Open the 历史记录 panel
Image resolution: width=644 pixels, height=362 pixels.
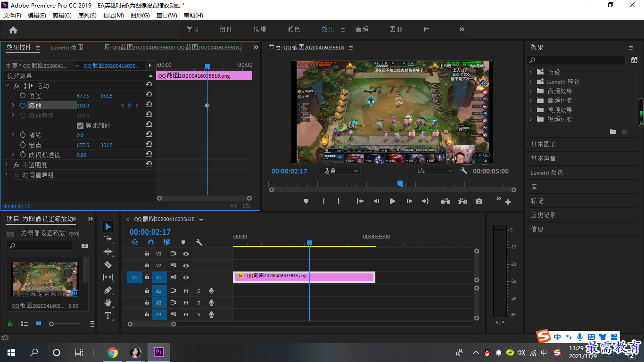(x=543, y=215)
